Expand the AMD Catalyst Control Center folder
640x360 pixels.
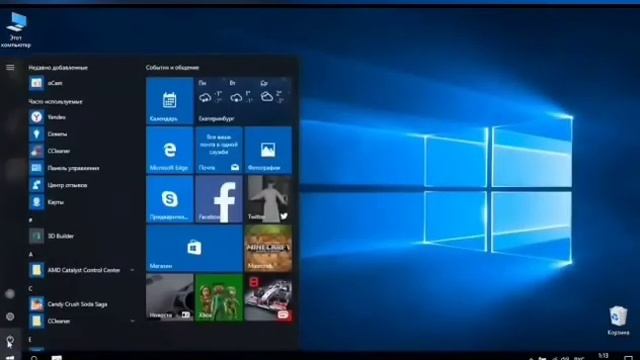click(x=132, y=270)
